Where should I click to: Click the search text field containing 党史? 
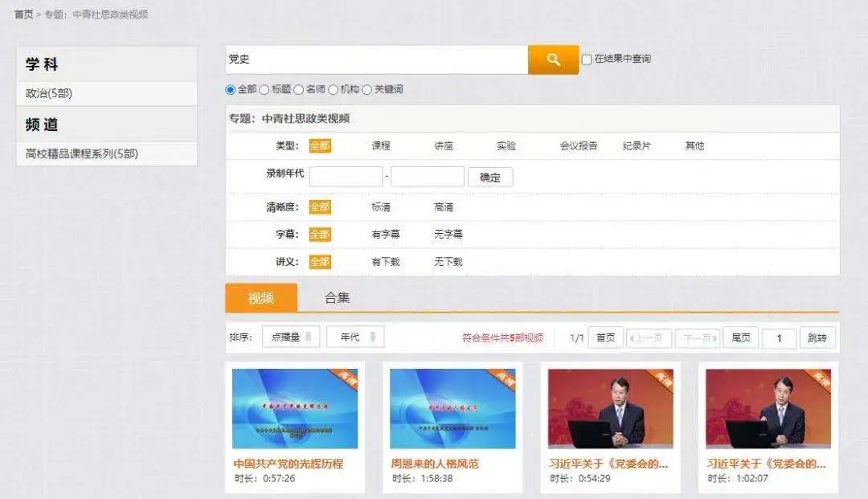pyautogui.click(x=376, y=59)
